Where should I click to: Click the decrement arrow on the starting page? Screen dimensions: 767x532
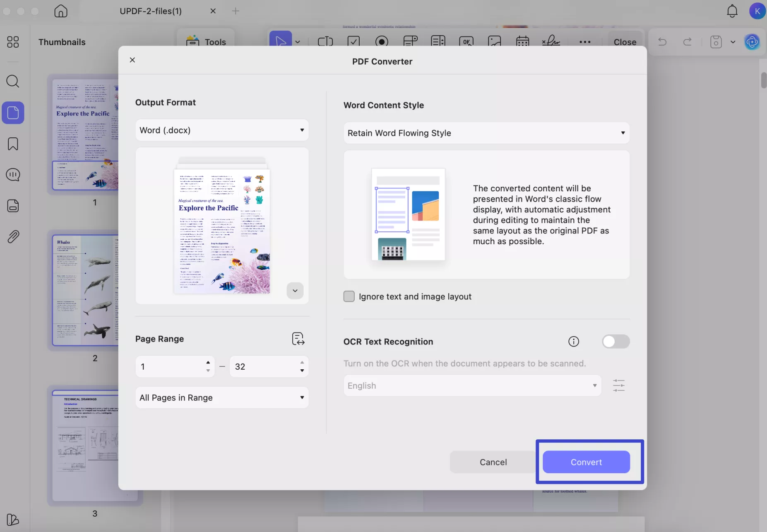point(208,371)
